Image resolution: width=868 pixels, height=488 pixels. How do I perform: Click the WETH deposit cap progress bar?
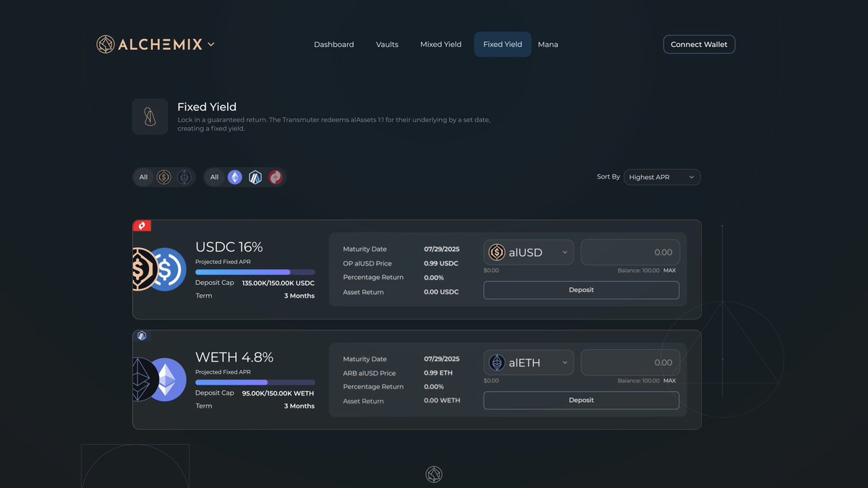pyautogui.click(x=255, y=382)
